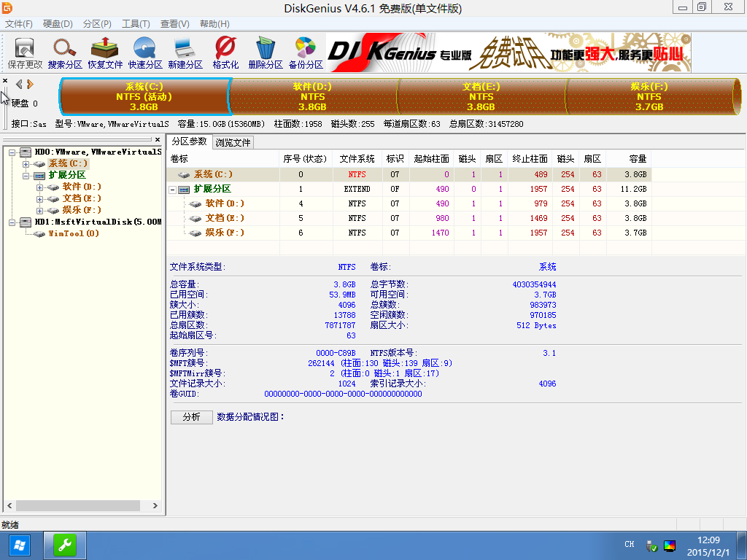
Task: Open the 工具(T) menu
Action: click(x=136, y=24)
